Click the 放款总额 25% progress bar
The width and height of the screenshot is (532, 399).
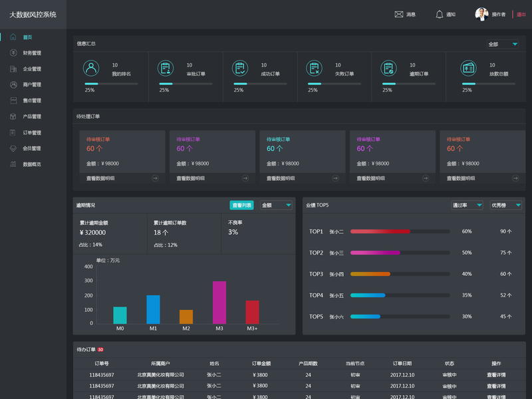click(x=489, y=84)
